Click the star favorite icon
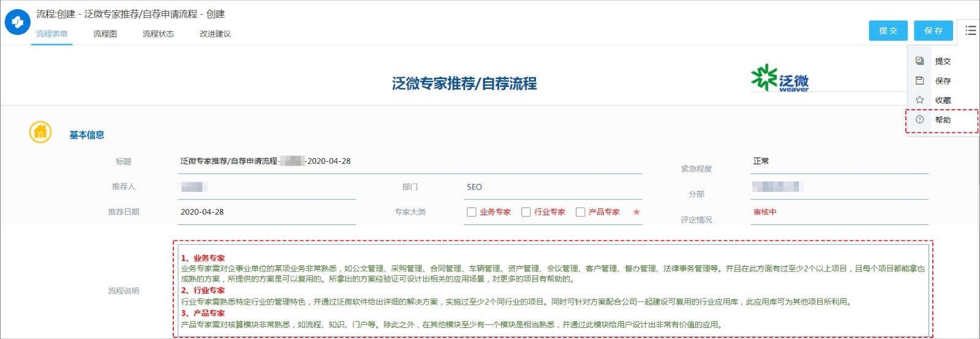 click(x=919, y=100)
